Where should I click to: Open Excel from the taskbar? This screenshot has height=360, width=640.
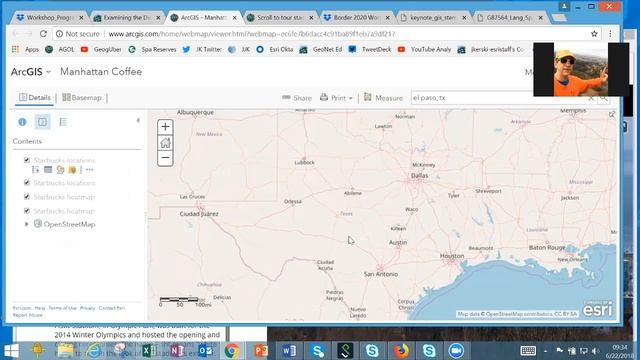[x=149, y=351]
